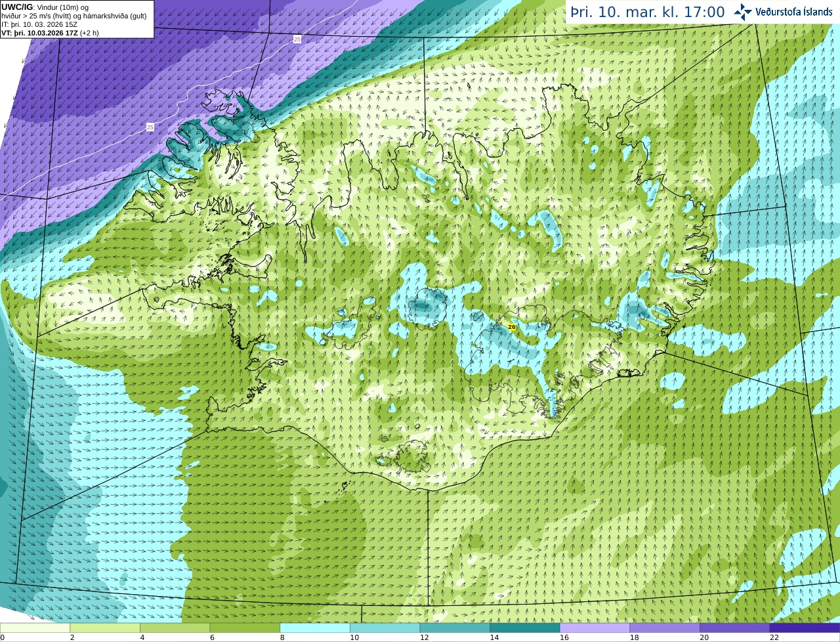The width and height of the screenshot is (840, 642).
Task: Pick the 6–8 m/s dark green legend swatch
Action: (x=245, y=628)
